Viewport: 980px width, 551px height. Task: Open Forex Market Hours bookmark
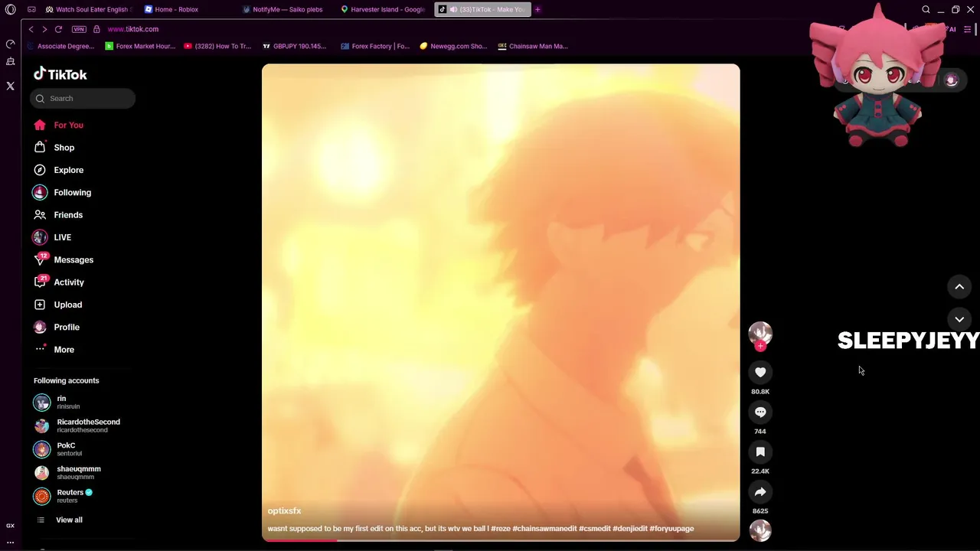coord(140,46)
